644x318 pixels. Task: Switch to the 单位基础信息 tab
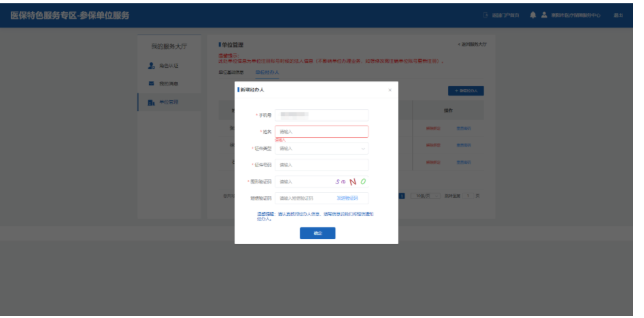tap(231, 72)
